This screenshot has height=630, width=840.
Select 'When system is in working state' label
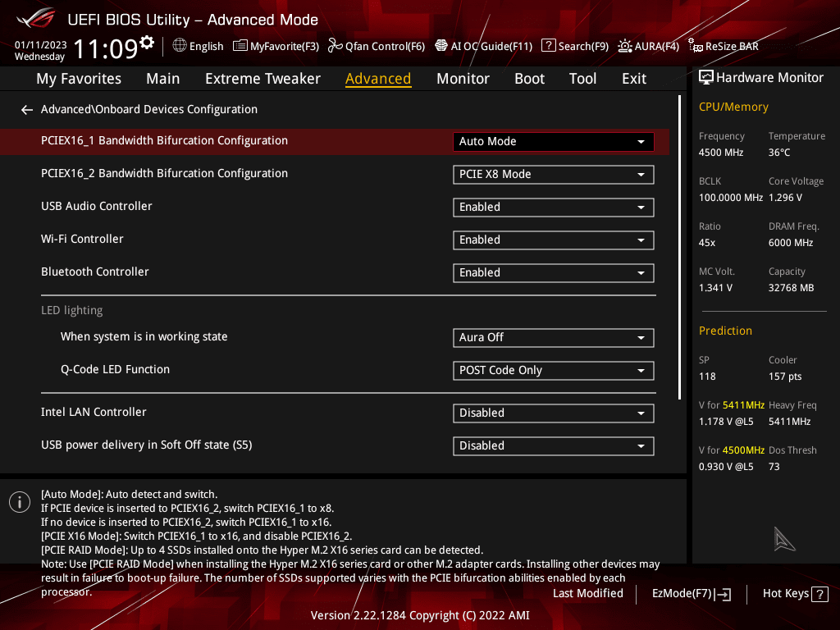144,337
